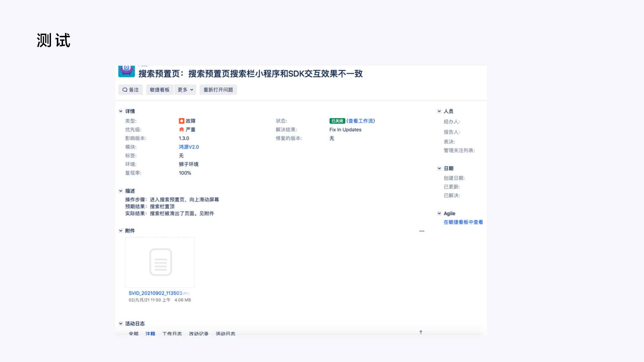The width and height of the screenshot is (644, 362).
Task: Collapse the 活动日志 section
Action: (x=121, y=324)
